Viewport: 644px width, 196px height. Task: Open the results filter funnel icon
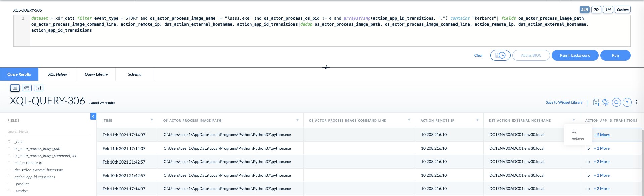[x=627, y=102]
